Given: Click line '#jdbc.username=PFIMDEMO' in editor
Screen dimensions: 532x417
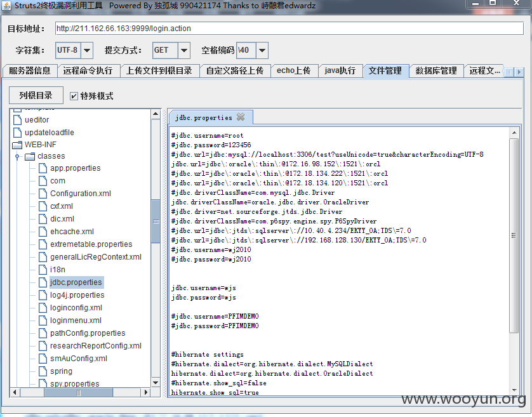Looking at the screenshot, I should click(x=215, y=316).
